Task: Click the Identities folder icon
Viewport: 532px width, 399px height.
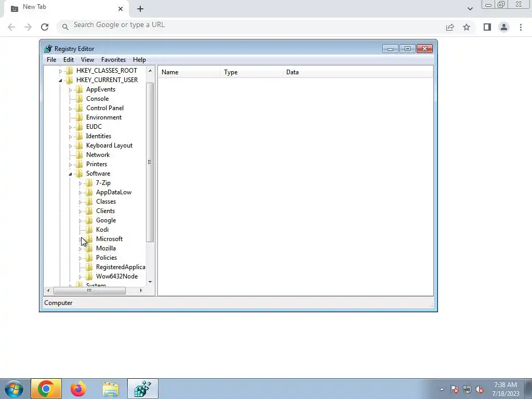Action: 79,136
